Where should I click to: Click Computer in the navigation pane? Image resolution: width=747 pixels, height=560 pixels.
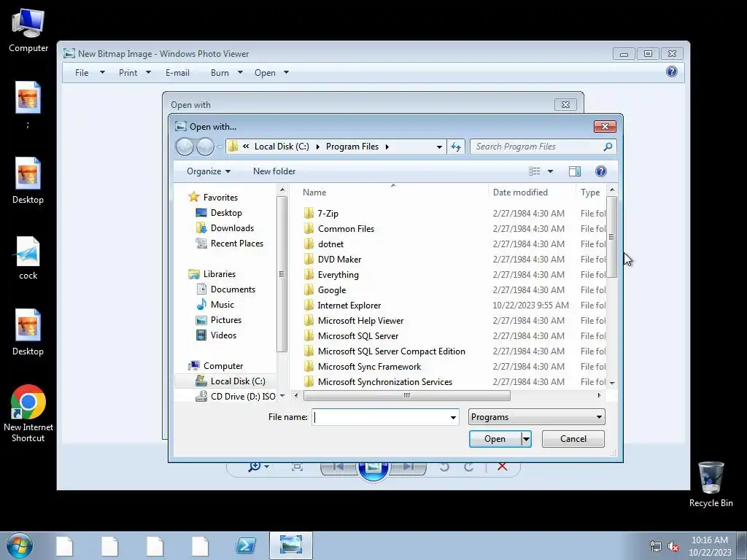tap(223, 366)
